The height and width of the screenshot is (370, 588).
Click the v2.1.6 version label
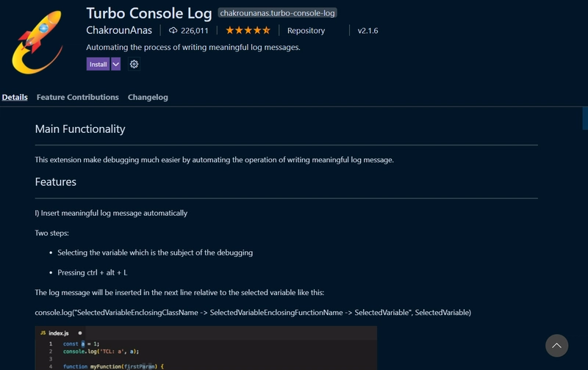point(368,31)
